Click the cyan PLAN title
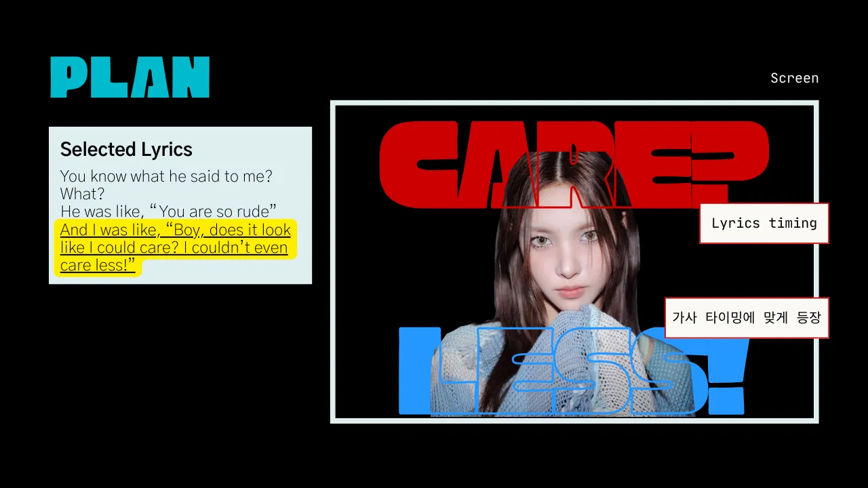Image resolution: width=868 pixels, height=488 pixels. [130, 77]
